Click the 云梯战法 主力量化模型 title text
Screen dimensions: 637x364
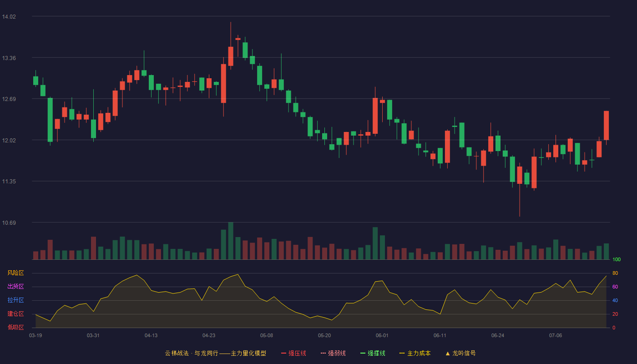point(215,353)
